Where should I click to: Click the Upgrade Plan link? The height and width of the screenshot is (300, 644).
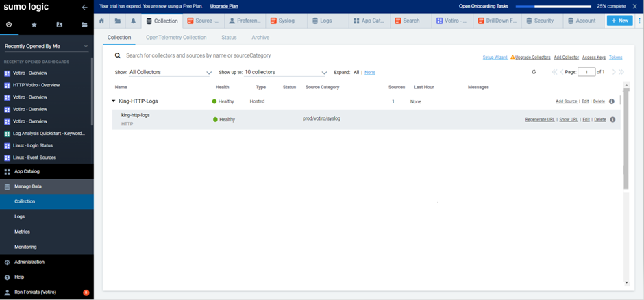click(224, 6)
